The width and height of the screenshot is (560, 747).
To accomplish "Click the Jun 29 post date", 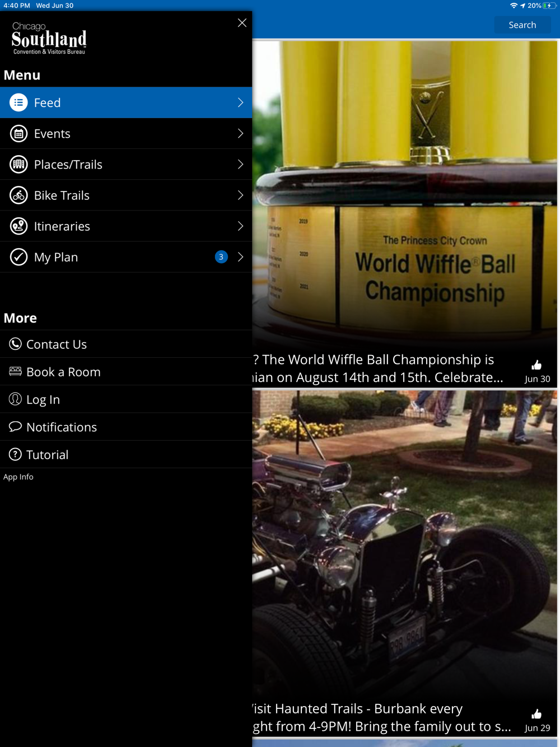I will point(537,728).
